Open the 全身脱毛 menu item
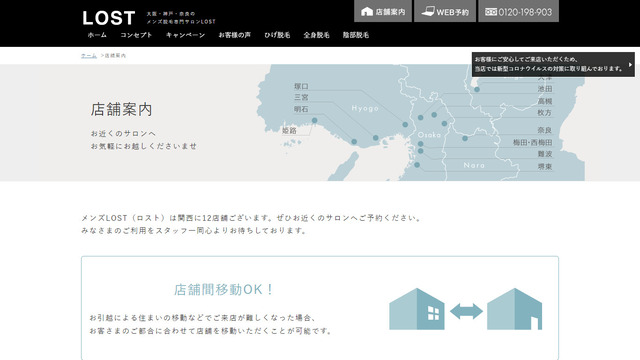This screenshot has width=640, height=360. click(x=316, y=35)
